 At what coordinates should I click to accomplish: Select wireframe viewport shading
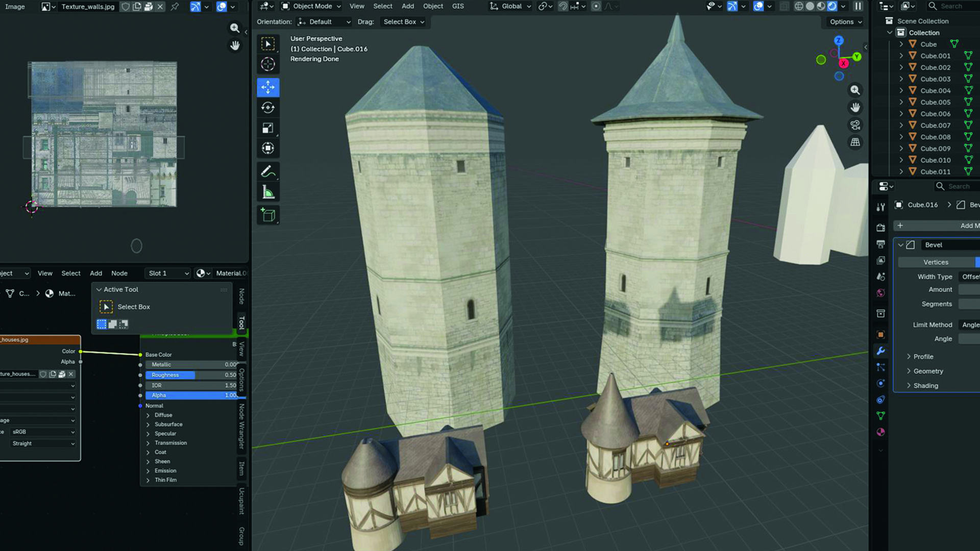tap(799, 6)
